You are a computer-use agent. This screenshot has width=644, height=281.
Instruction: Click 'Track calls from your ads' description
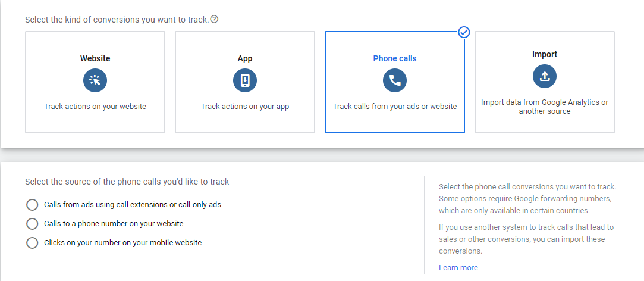395,107
